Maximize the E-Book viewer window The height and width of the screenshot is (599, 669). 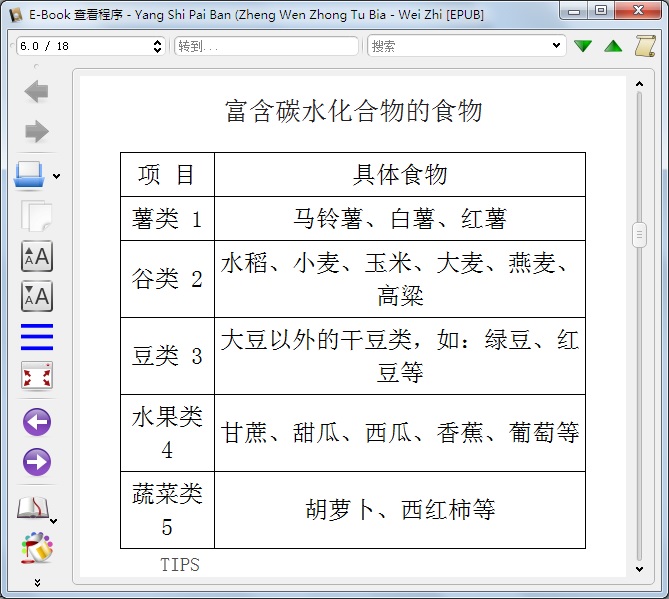[601, 11]
